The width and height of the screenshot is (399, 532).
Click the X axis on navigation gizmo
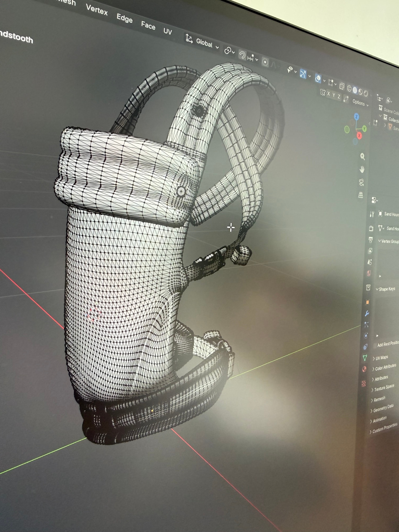[359, 135]
